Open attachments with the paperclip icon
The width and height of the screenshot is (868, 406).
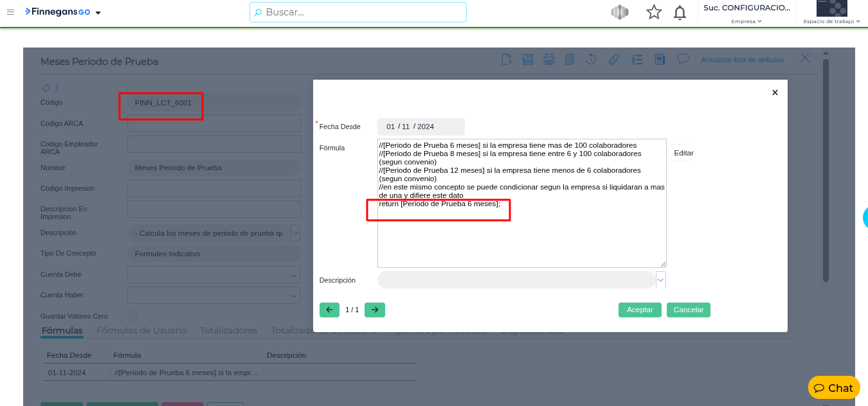click(x=613, y=60)
